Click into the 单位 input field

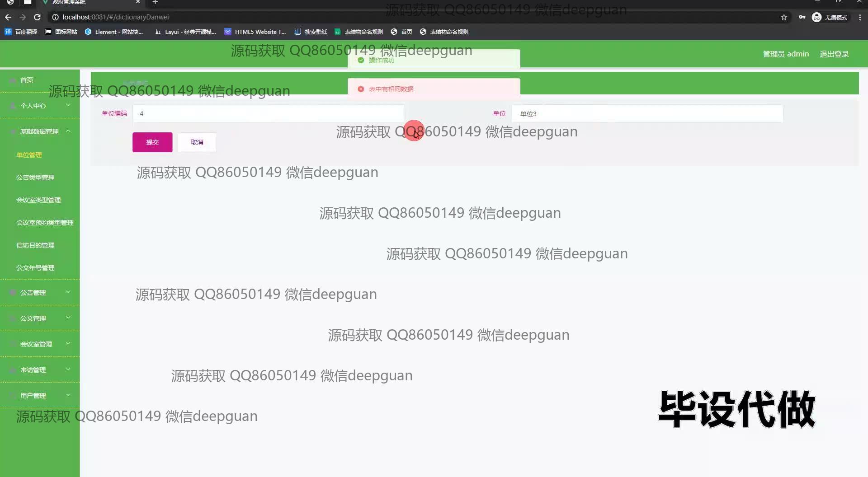(647, 113)
